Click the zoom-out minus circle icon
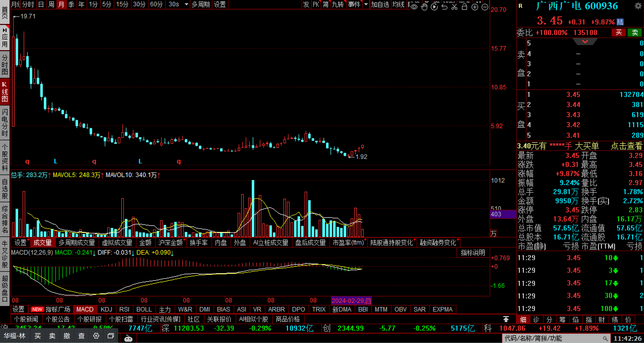The width and height of the screenshot is (644, 343). [x=485, y=7]
